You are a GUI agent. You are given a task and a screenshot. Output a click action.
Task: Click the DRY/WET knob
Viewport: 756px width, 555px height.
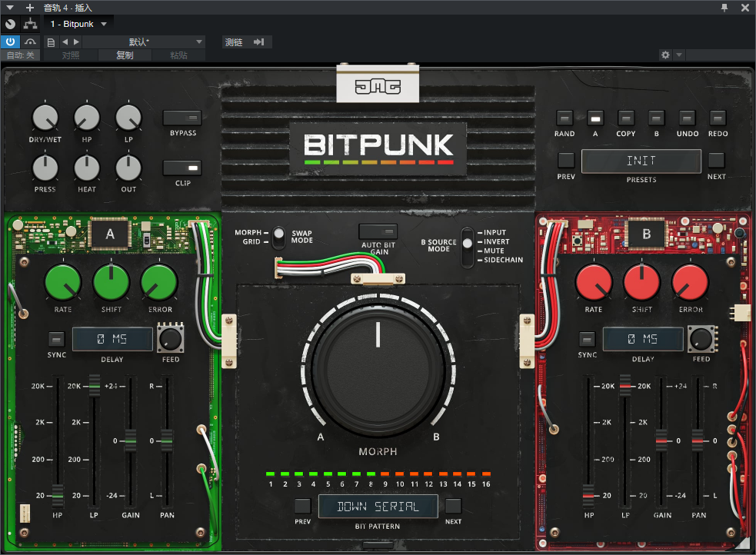click(45, 118)
